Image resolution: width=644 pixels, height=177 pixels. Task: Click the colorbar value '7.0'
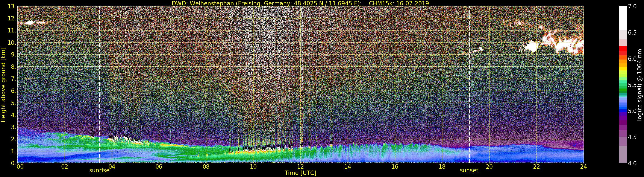(x=632, y=6)
